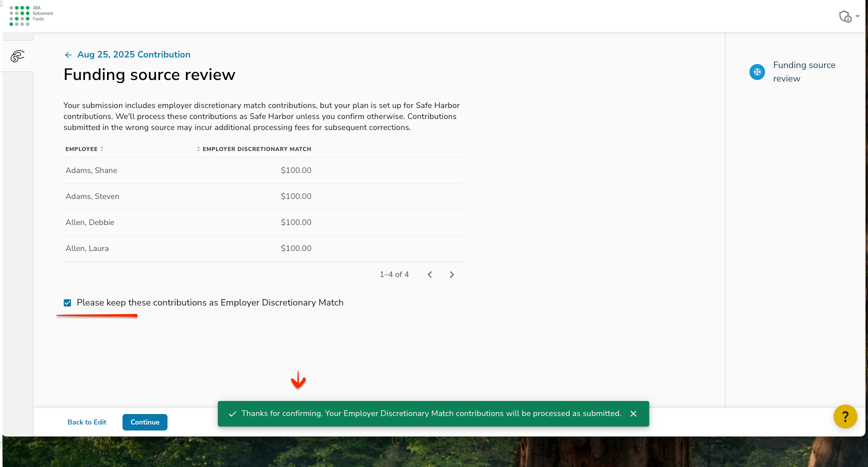Go to the previous table page
This screenshot has height=467, width=868.
[430, 274]
